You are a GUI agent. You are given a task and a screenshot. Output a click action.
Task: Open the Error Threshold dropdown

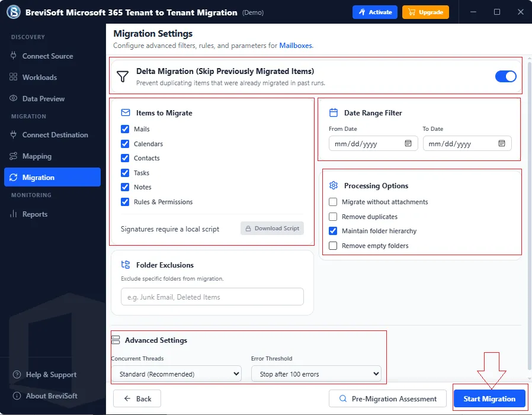[316, 374]
